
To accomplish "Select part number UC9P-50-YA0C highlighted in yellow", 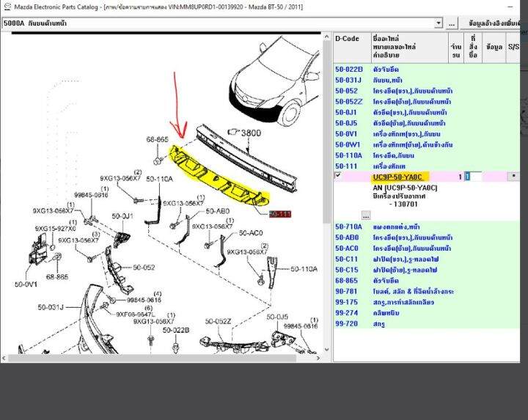I will click(400, 177).
